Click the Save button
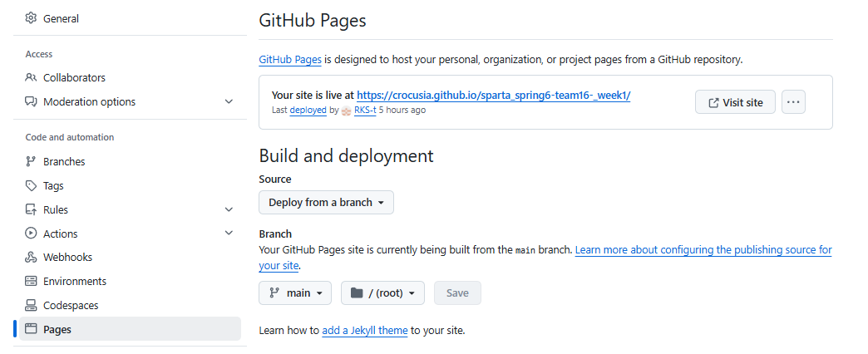Viewport: 868px width, 354px height. point(457,293)
